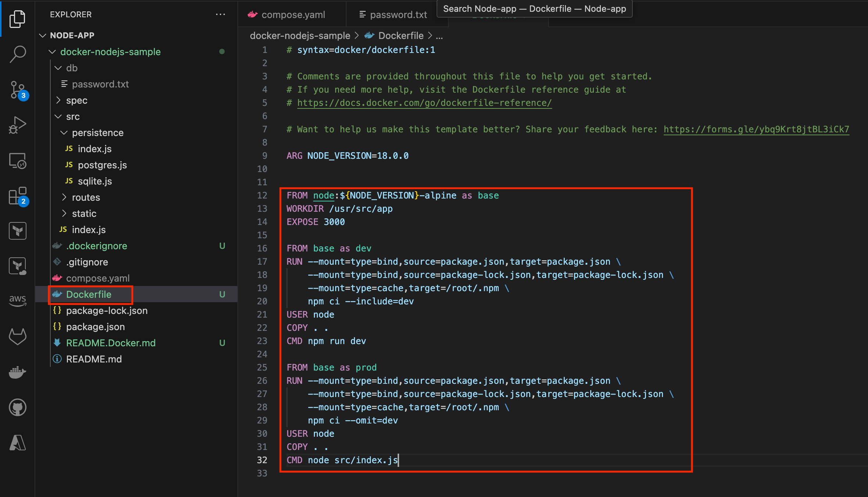The height and width of the screenshot is (497, 868).
Task: Open Explorer more actions ellipsis
Action: (x=220, y=14)
